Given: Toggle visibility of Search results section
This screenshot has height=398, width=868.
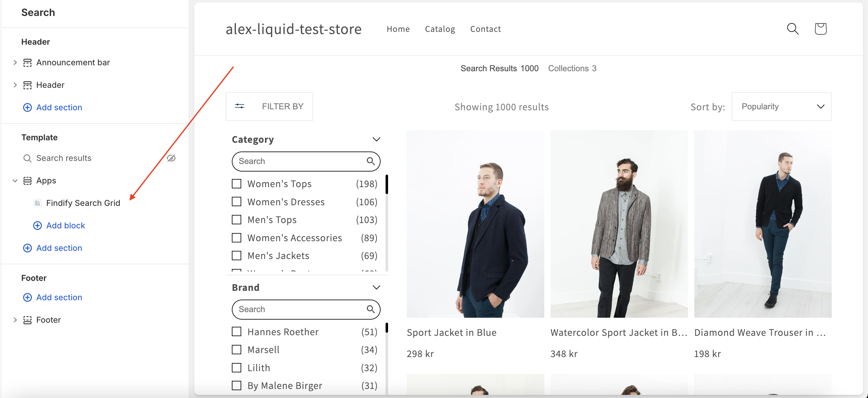Looking at the screenshot, I should pyautogui.click(x=171, y=158).
